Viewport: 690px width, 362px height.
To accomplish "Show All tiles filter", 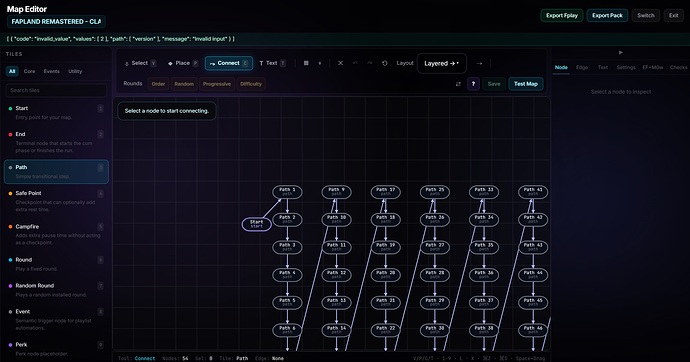I will (x=12, y=71).
